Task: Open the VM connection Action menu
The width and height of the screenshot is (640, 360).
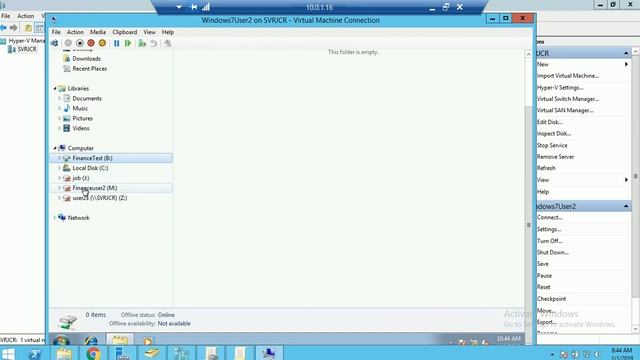Action: 75,32
